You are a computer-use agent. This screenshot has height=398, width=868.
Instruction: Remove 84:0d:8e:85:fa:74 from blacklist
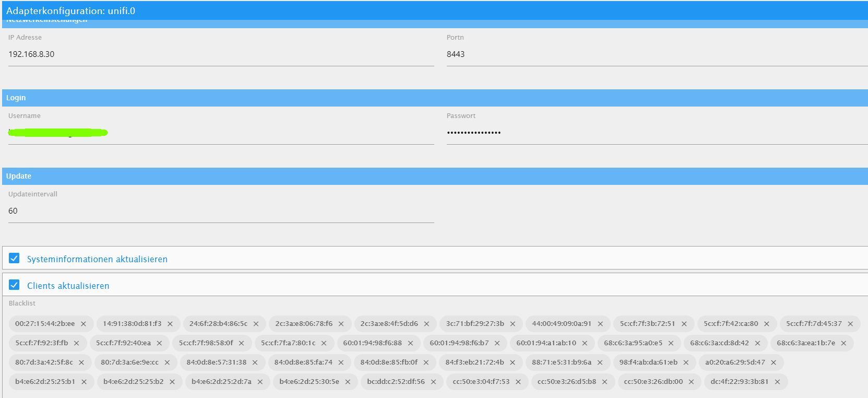pos(341,362)
